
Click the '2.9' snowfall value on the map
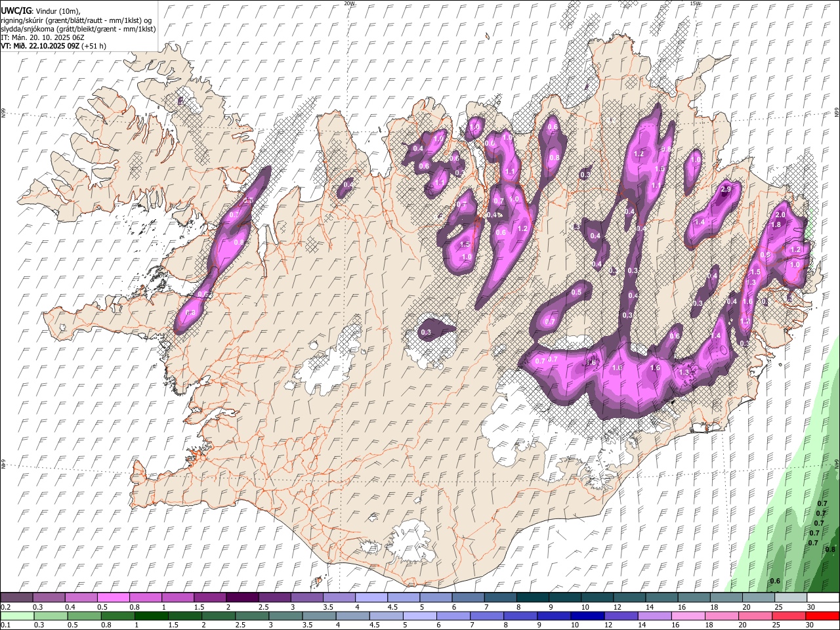(x=726, y=190)
